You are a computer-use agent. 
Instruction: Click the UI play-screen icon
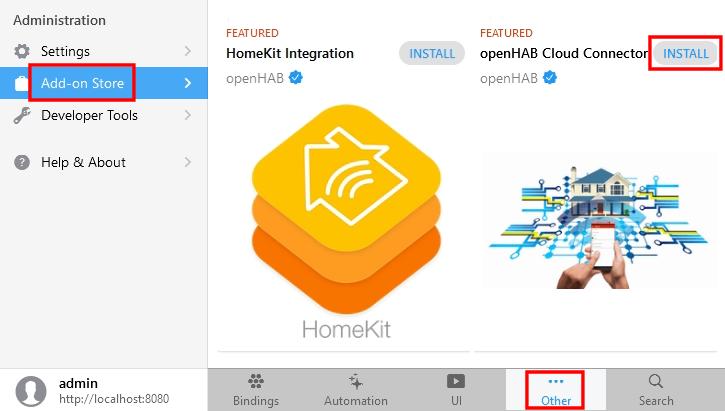tap(456, 381)
